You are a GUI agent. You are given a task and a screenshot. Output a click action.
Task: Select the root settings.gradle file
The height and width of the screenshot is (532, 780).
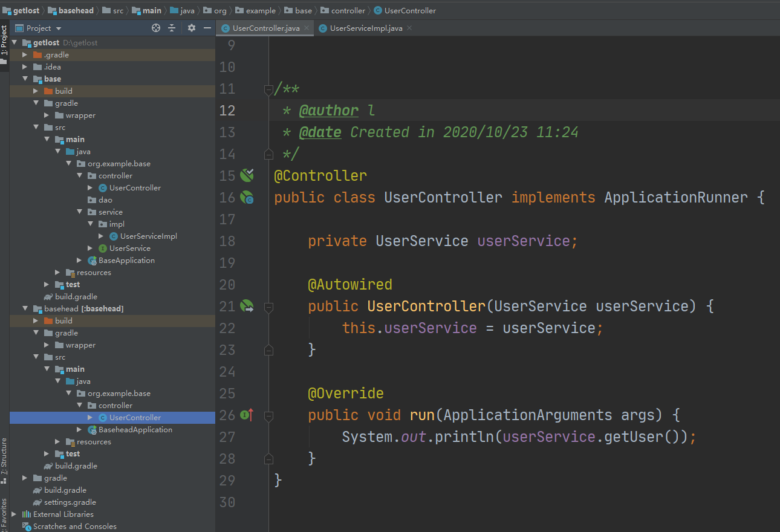pyautogui.click(x=70, y=502)
